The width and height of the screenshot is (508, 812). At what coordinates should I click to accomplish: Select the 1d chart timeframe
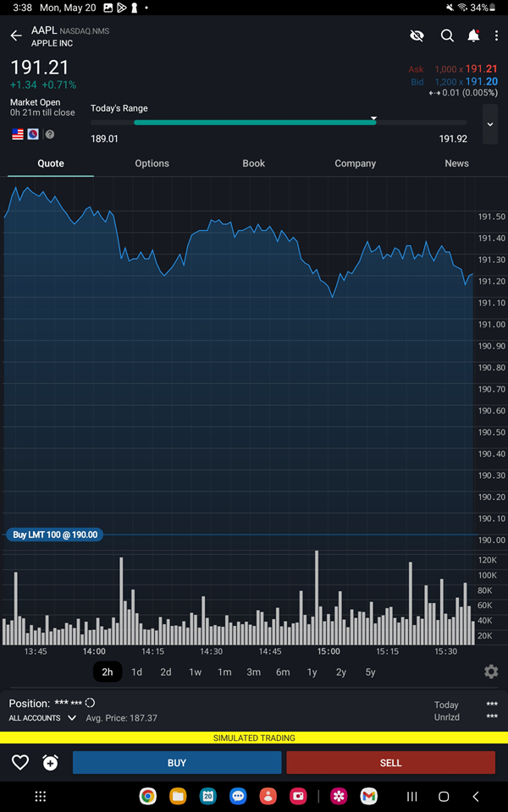tap(137, 672)
